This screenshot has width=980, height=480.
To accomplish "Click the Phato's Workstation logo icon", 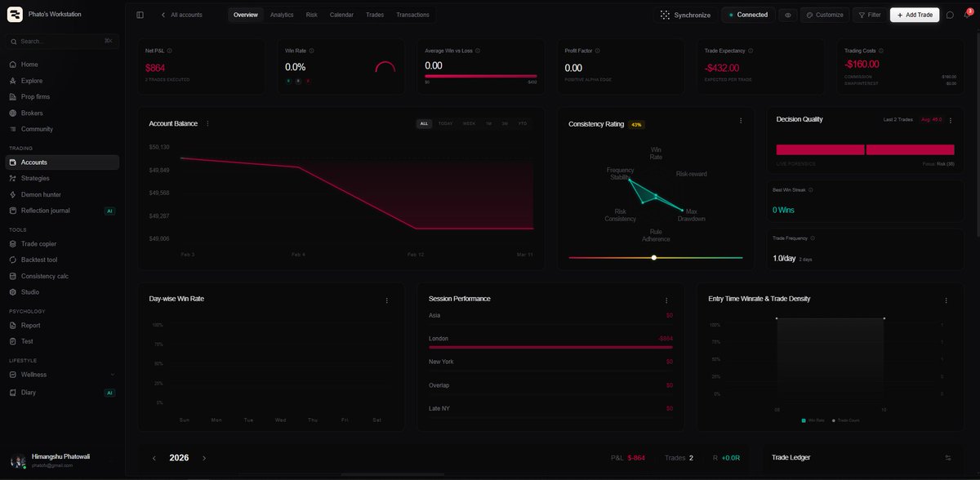I will (15, 14).
